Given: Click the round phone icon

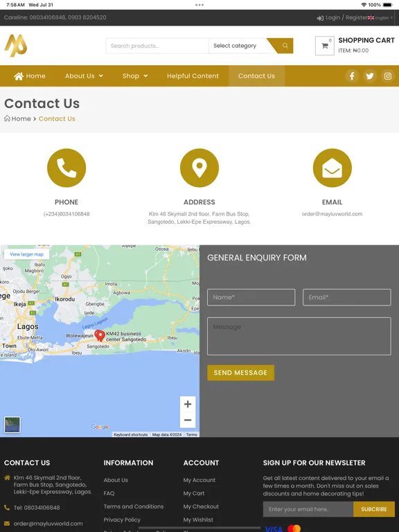Looking at the screenshot, I should [x=66, y=168].
